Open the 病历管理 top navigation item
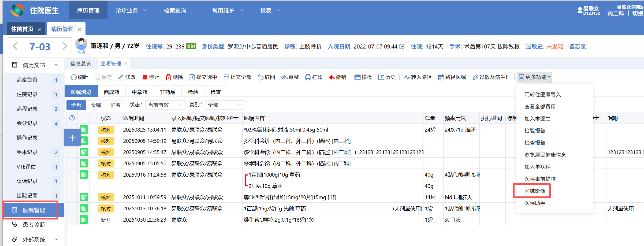The image size is (644, 246). click(88, 10)
